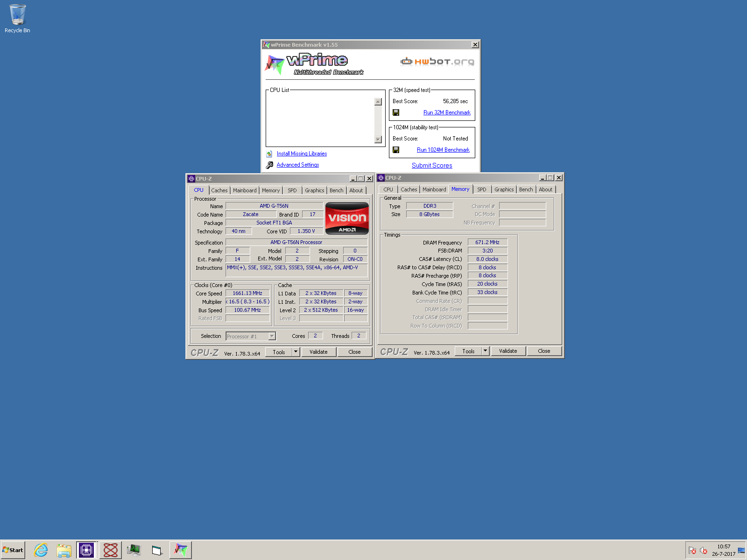Click Submit Scores link
Viewport: 747px width, 560px height.
click(432, 165)
